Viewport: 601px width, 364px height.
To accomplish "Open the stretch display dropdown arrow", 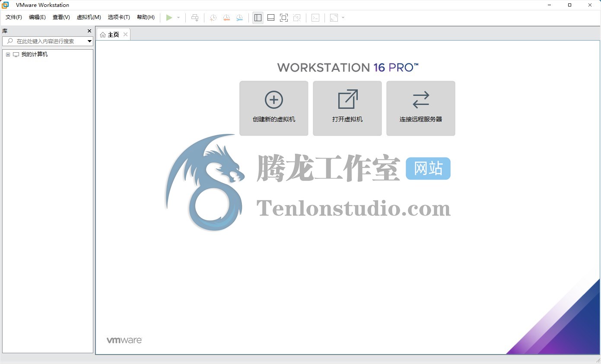I will (343, 18).
